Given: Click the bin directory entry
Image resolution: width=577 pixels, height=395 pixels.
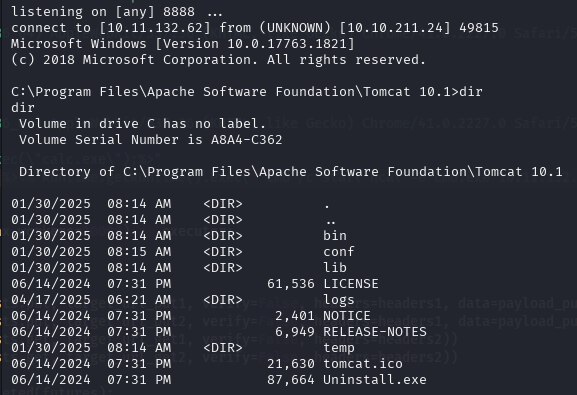Looking at the screenshot, I should [335, 236].
